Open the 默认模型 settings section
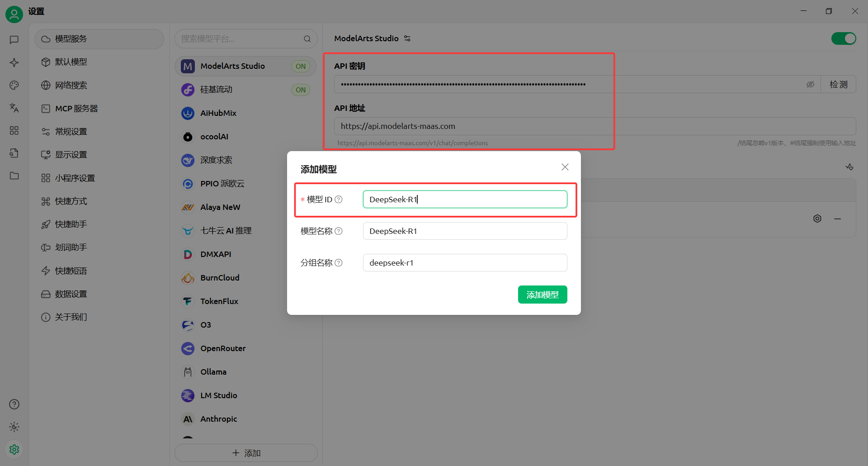 tap(99, 62)
